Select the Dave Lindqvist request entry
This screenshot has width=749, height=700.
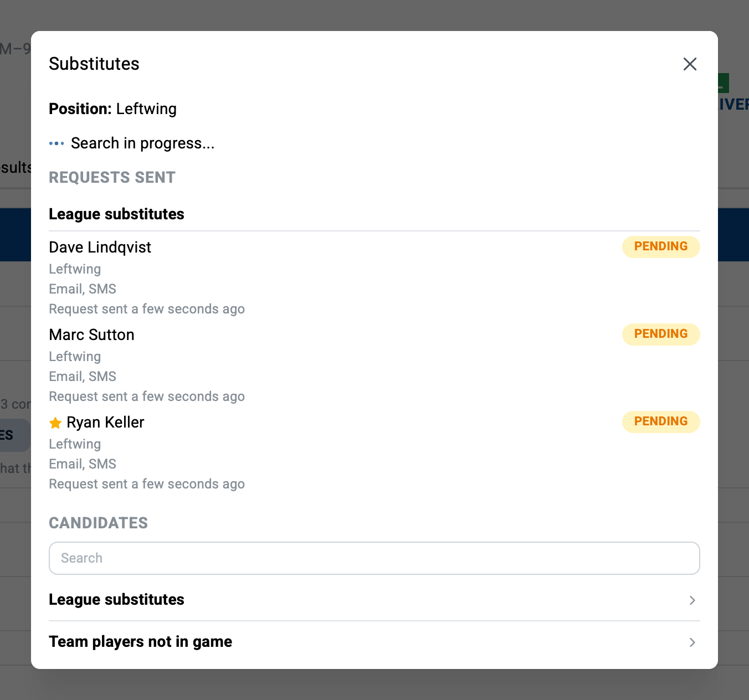pyautogui.click(x=374, y=277)
